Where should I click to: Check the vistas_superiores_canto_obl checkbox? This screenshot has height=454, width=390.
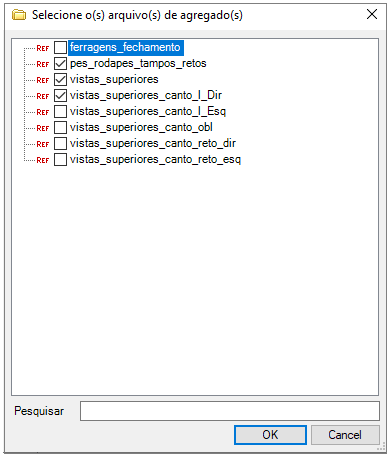tap(60, 128)
